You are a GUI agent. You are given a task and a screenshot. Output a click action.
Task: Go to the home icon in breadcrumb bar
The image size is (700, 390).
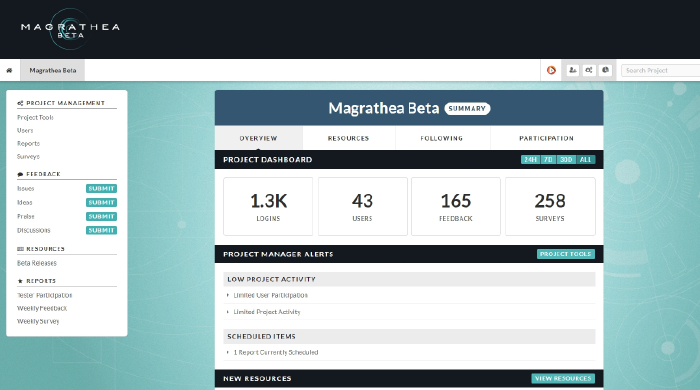tap(9, 71)
